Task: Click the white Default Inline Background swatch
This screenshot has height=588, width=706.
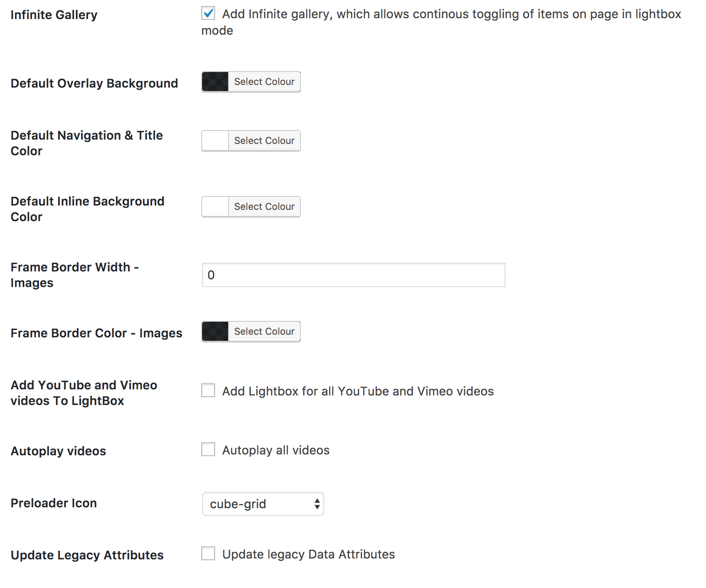Action: point(215,207)
